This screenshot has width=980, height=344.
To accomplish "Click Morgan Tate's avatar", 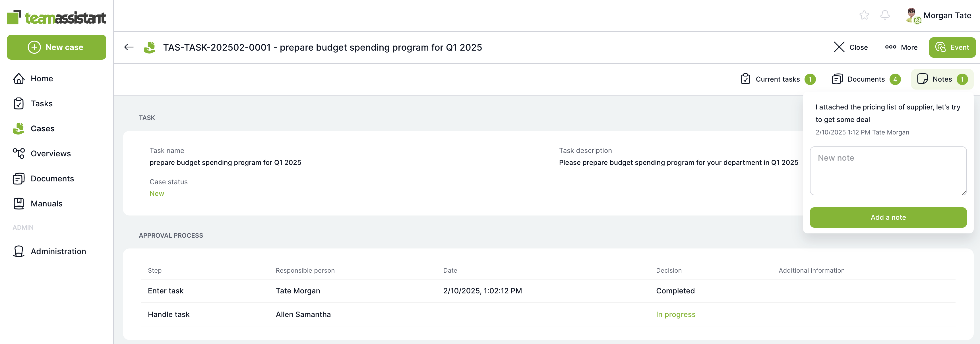I will coord(913,16).
